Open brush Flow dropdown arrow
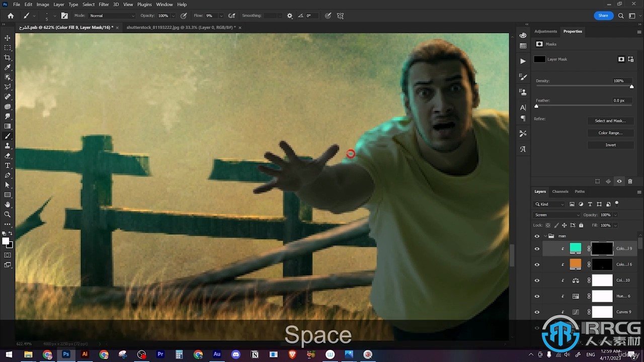The height and width of the screenshot is (362, 644). tap(221, 16)
